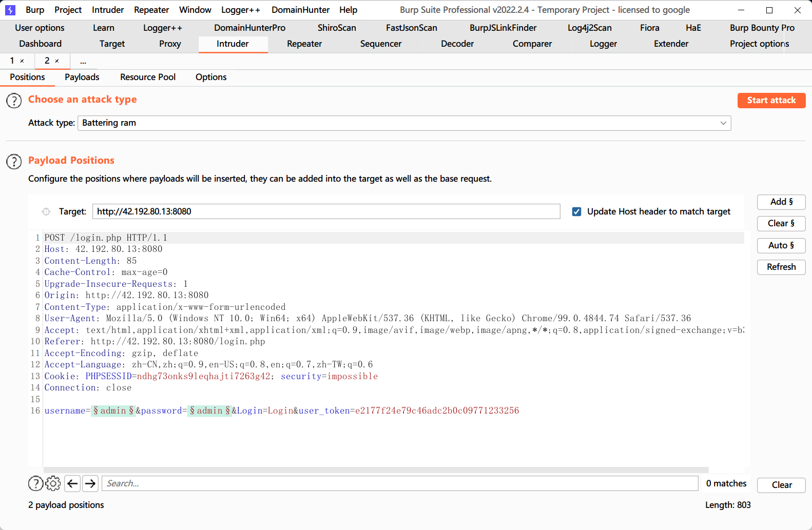The width and height of the screenshot is (812, 530).
Task: Click the user_token value in body
Action: click(437, 410)
